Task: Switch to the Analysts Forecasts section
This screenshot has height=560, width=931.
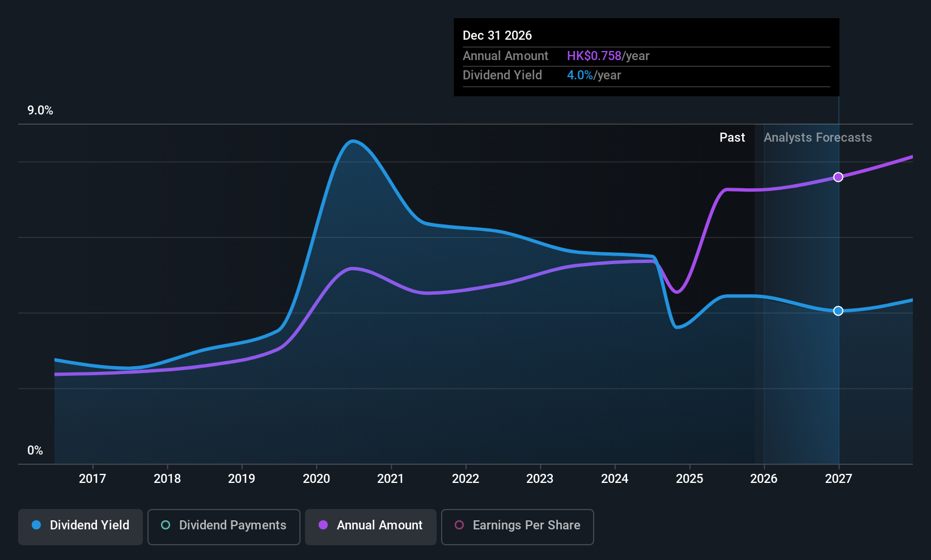Action: point(817,137)
